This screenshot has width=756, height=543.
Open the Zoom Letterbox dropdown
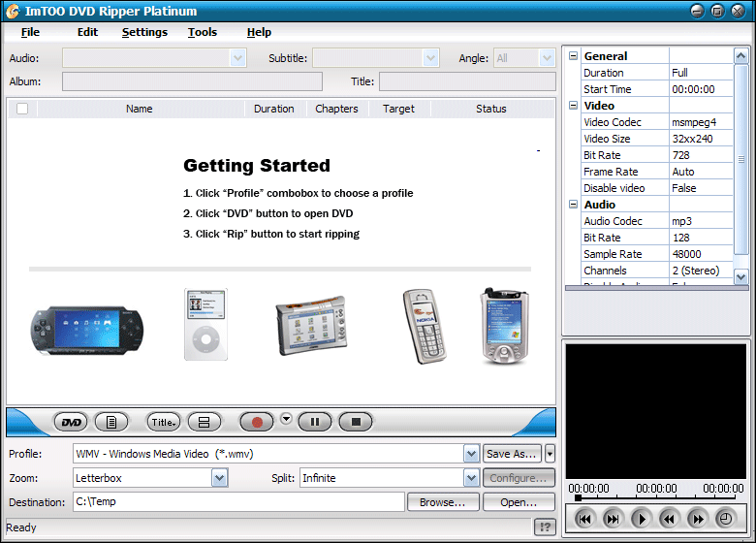click(219, 478)
